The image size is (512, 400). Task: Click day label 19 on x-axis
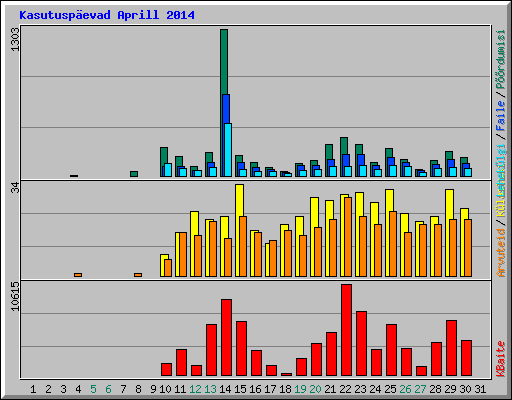[x=300, y=389]
